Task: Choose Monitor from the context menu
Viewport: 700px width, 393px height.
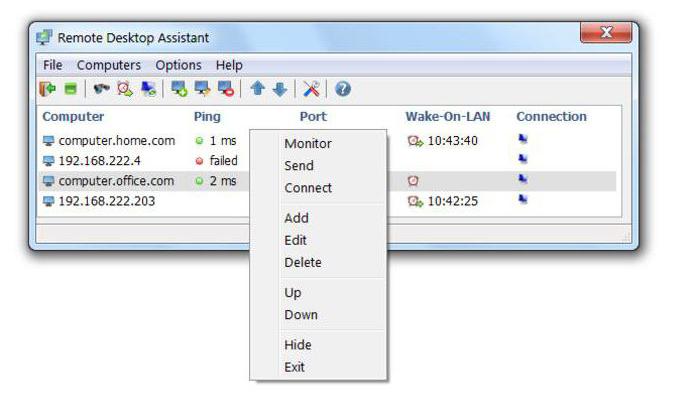Action: point(308,144)
